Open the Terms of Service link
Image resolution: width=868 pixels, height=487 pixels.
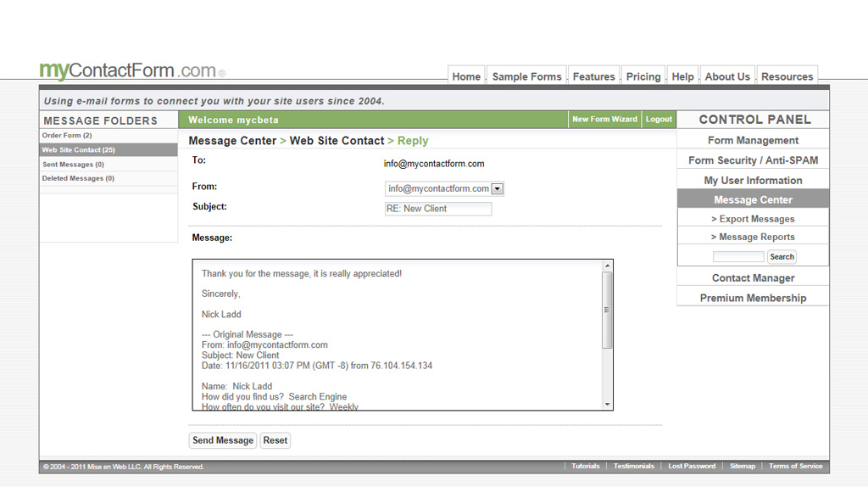(795, 466)
